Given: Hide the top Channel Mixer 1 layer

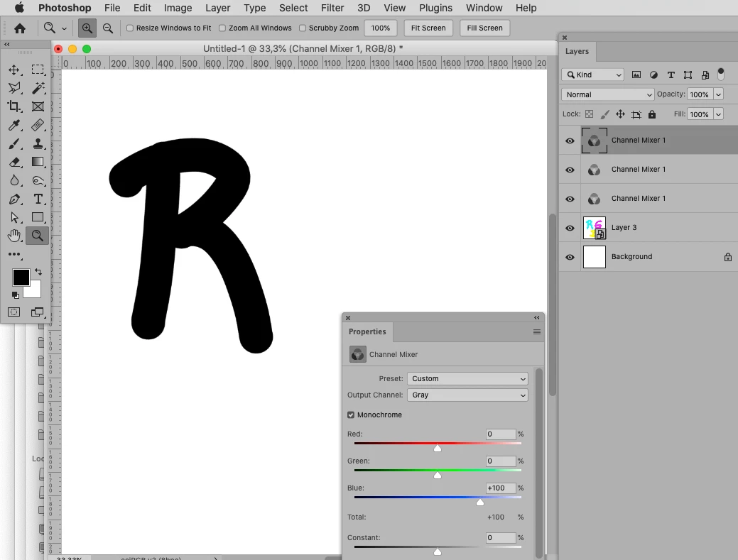Looking at the screenshot, I should pos(570,141).
